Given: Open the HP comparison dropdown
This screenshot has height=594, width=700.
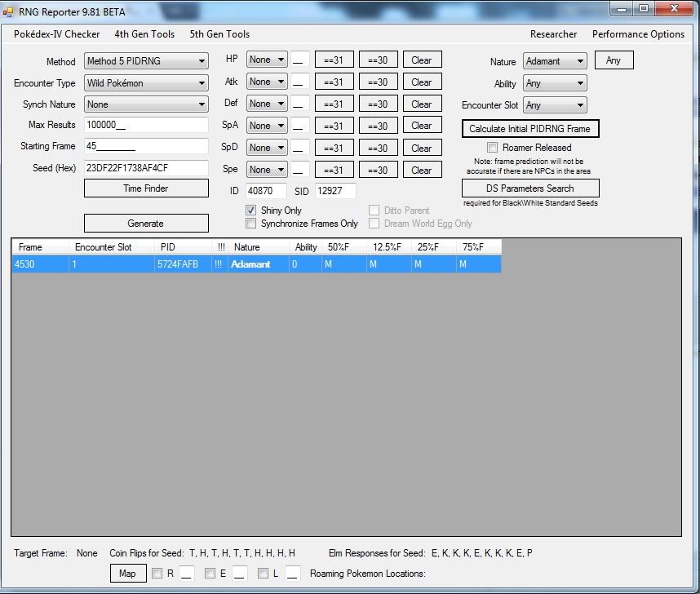Looking at the screenshot, I should click(x=267, y=60).
